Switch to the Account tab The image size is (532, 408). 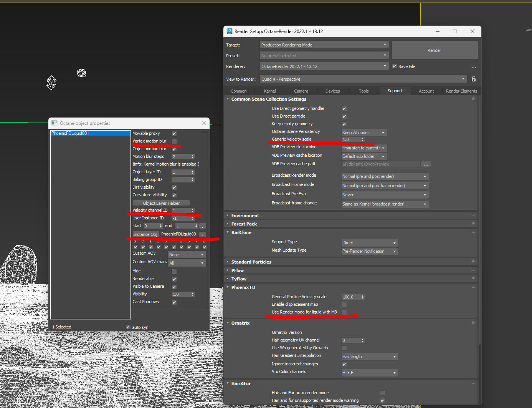[x=426, y=91]
